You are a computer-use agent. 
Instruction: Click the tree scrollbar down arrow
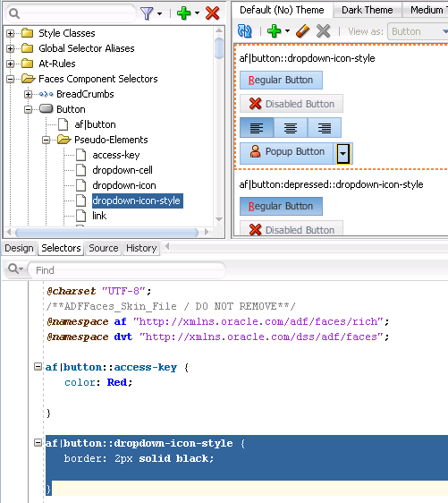click(219, 219)
